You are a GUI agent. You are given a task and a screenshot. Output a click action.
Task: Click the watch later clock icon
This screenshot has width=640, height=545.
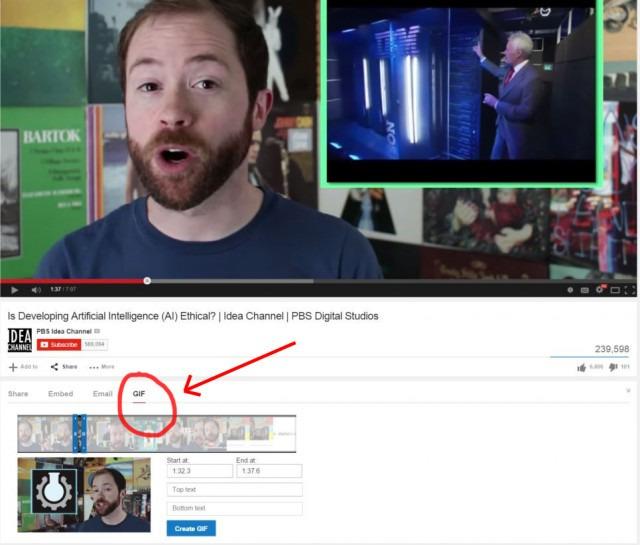[x=570, y=290]
